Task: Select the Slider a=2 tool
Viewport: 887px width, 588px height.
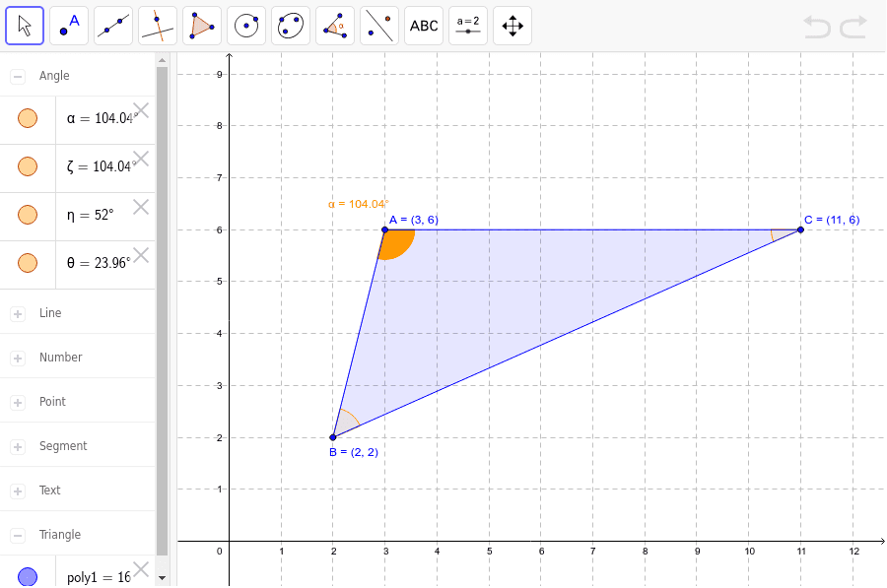Action: (468, 26)
